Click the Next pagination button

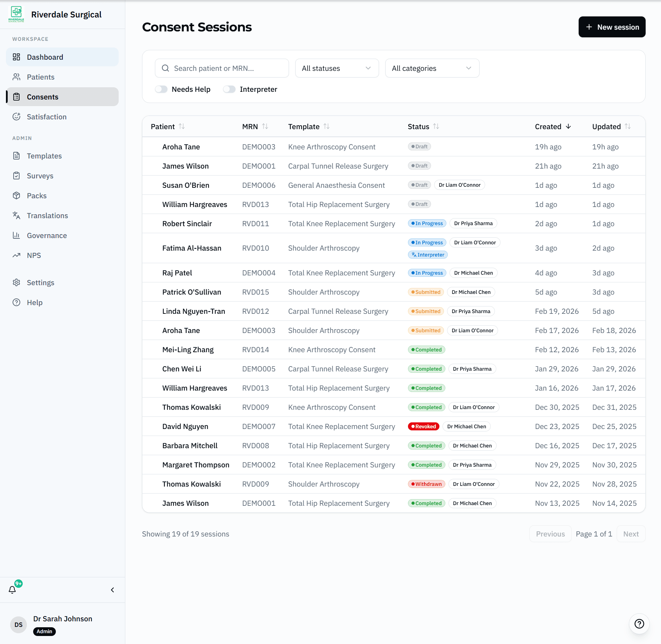630,534
